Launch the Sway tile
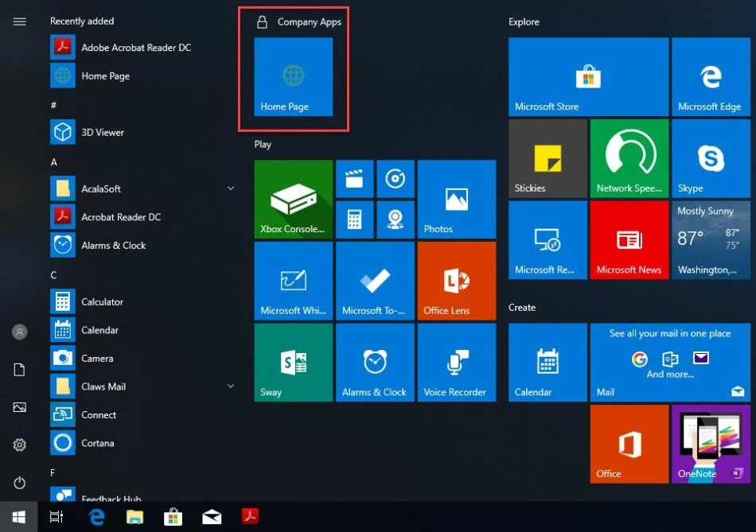This screenshot has height=532, width=756. point(293,362)
